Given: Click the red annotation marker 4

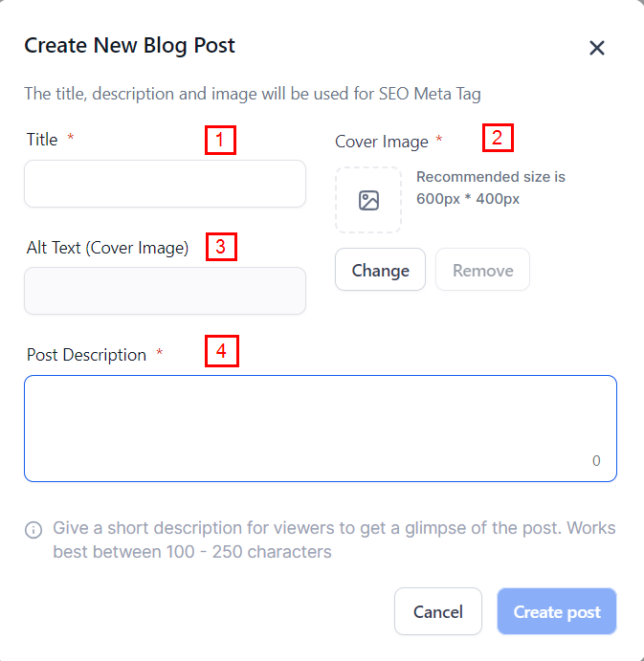Looking at the screenshot, I should [x=221, y=351].
